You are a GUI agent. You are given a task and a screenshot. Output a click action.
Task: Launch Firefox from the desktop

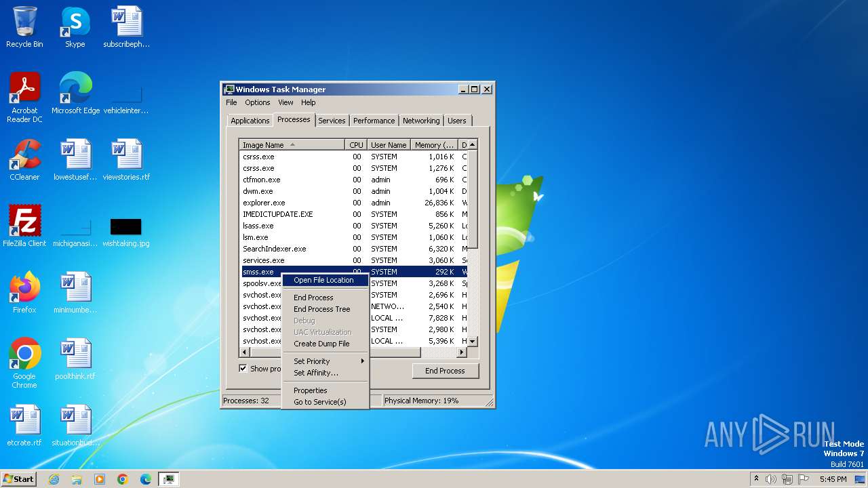click(x=24, y=293)
